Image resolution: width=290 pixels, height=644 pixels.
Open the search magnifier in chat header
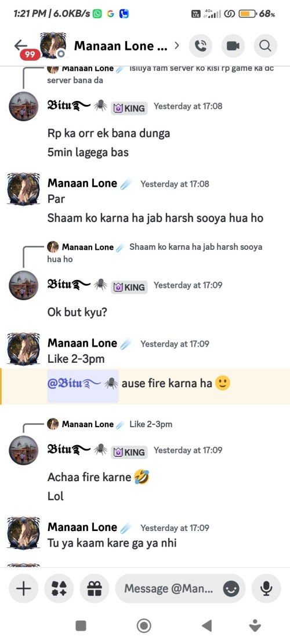(266, 46)
